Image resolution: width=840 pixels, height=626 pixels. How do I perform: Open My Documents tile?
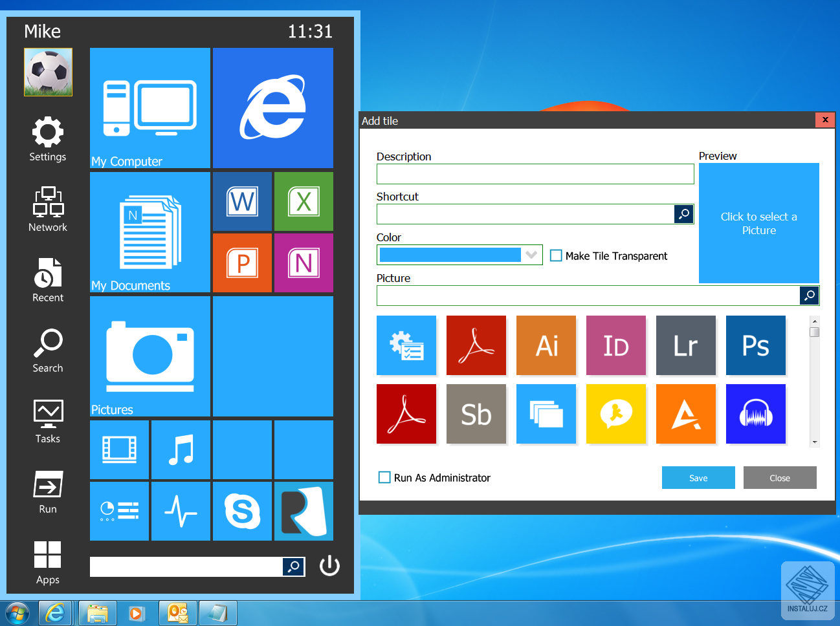click(x=149, y=232)
